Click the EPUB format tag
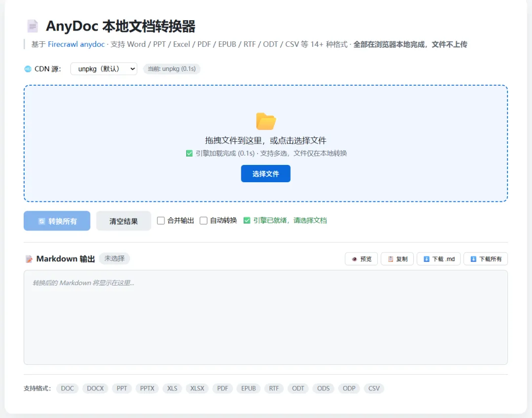 pyautogui.click(x=249, y=388)
